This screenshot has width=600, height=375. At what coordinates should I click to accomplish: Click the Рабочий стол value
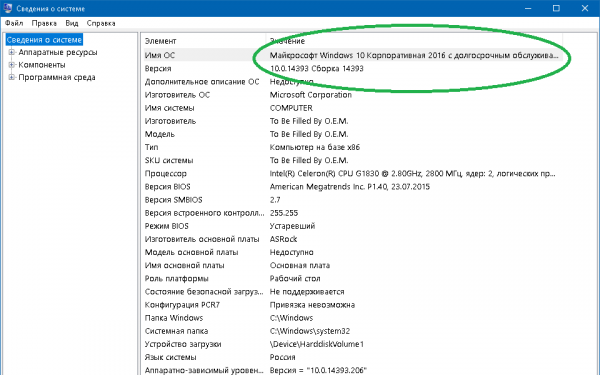coord(295,279)
